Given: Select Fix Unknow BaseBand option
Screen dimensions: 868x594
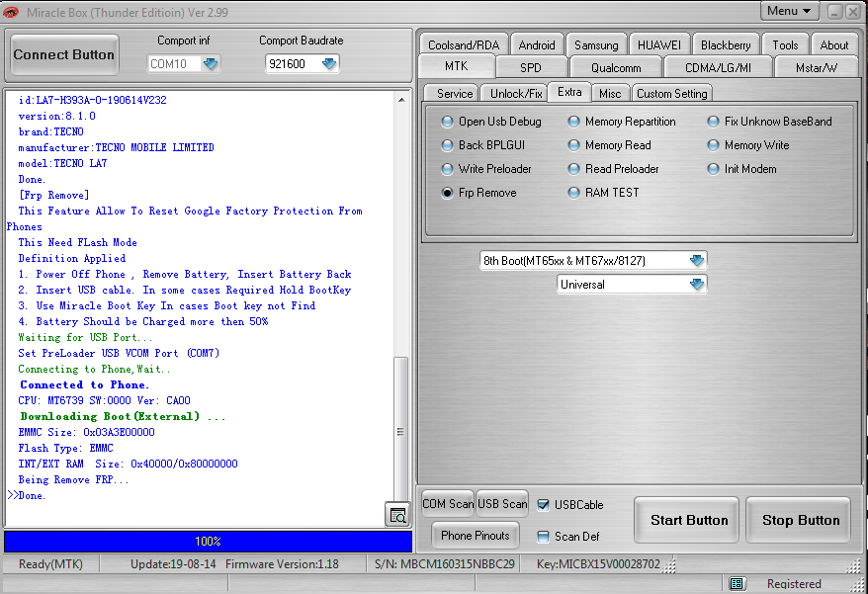Looking at the screenshot, I should 770,122.
